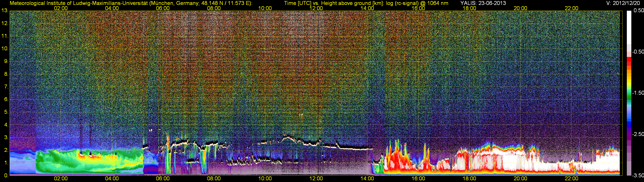Click the 08:00 label on the bottom time axis
This screenshot has height=182, width=644.
point(214,179)
